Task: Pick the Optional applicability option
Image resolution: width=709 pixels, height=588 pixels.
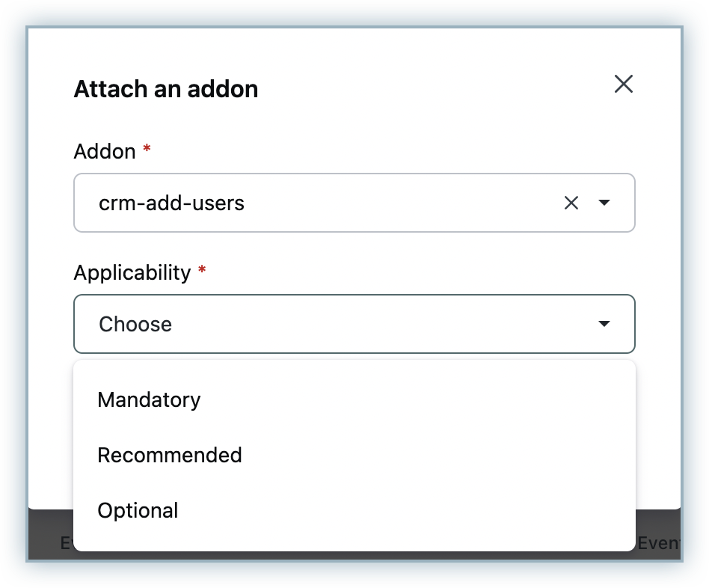Action: (138, 511)
